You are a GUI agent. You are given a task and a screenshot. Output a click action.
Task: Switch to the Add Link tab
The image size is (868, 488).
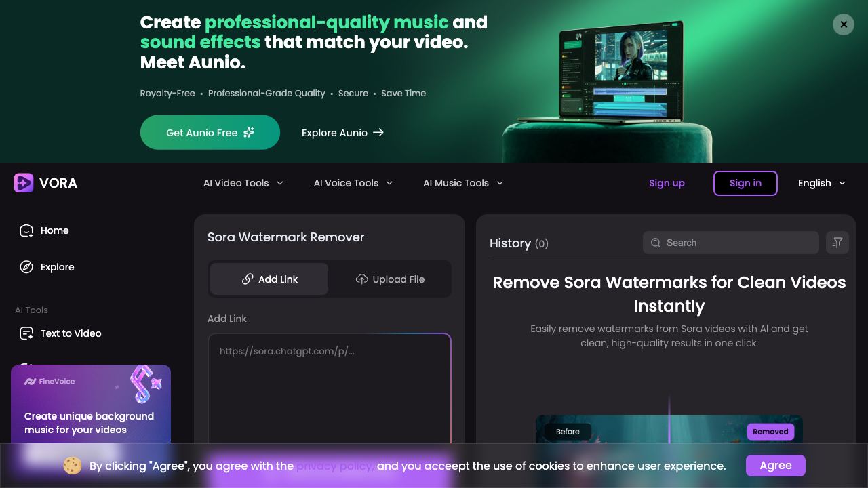[x=269, y=279]
